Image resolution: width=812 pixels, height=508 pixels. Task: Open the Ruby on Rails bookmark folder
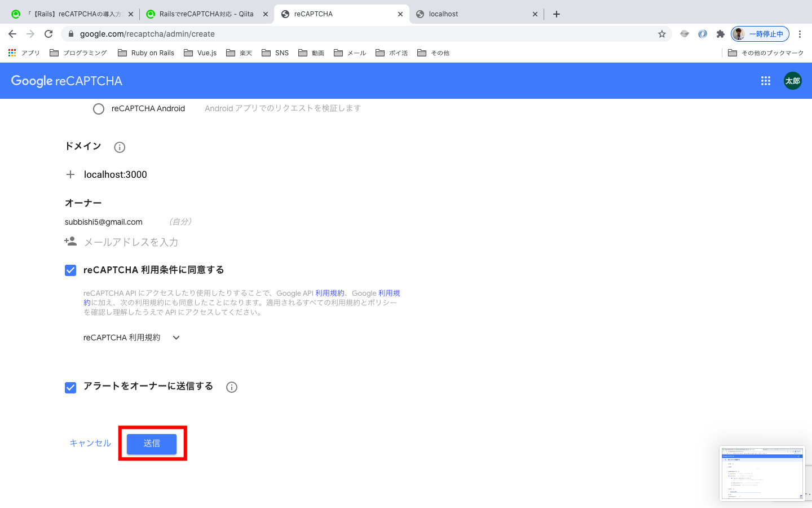pyautogui.click(x=146, y=53)
